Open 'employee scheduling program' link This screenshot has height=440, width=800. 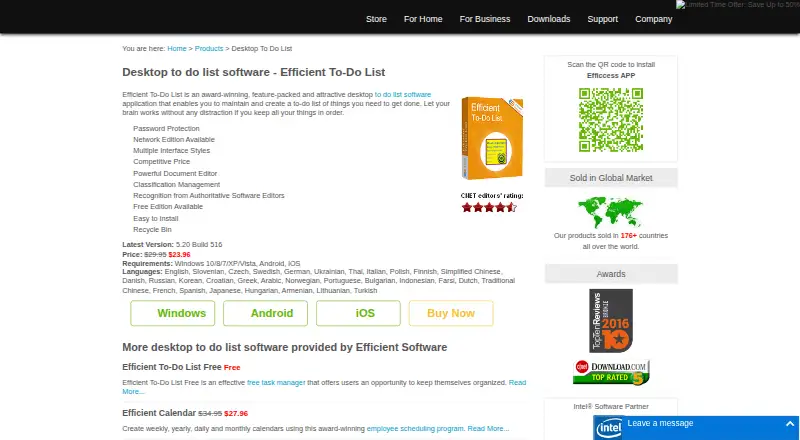point(415,429)
